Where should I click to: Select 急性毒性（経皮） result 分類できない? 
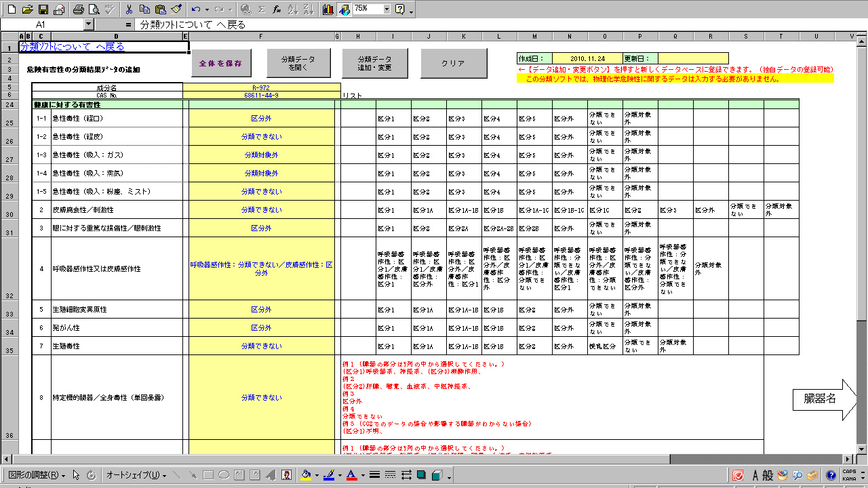(x=261, y=136)
